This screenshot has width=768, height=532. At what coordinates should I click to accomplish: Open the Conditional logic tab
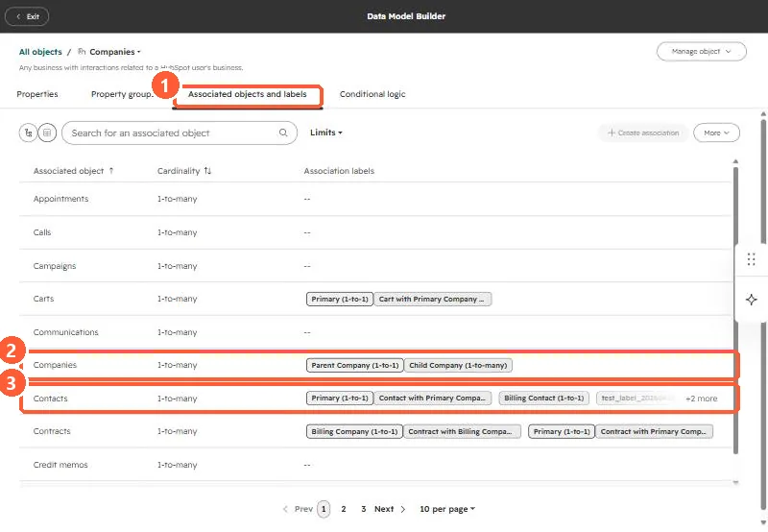[x=372, y=94]
